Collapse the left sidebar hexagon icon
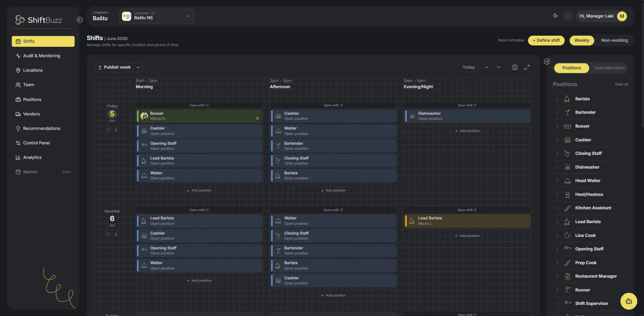Viewport: 644px width, 316px height. point(80,20)
